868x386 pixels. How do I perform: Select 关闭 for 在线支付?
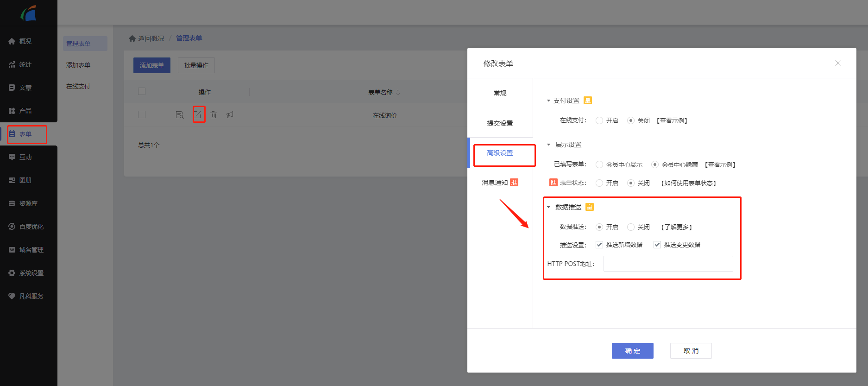coord(630,120)
